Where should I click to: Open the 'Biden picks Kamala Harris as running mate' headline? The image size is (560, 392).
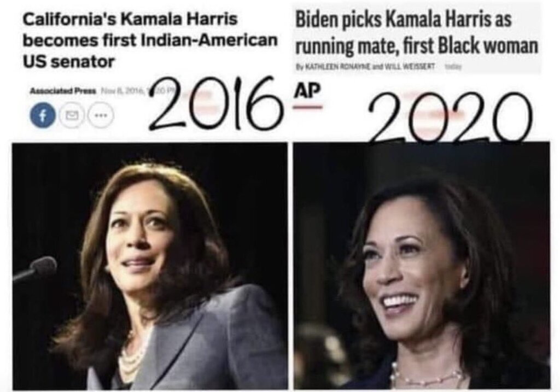[416, 33]
